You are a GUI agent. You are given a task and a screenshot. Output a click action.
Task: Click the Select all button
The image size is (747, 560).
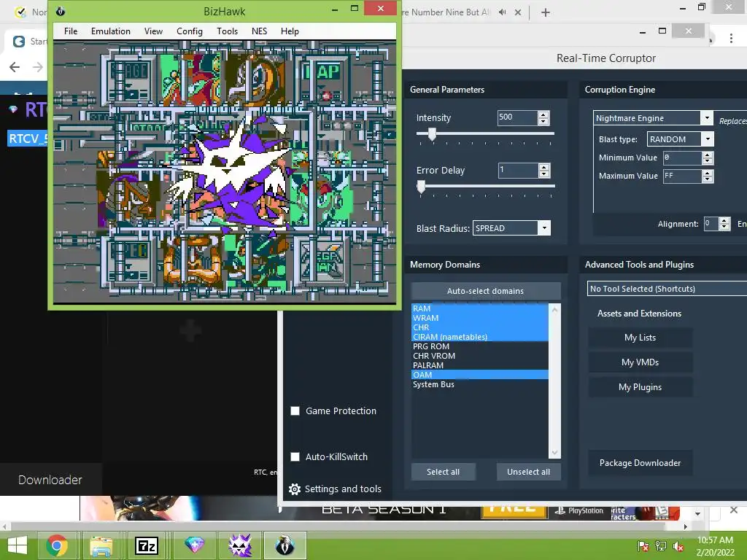tap(443, 472)
